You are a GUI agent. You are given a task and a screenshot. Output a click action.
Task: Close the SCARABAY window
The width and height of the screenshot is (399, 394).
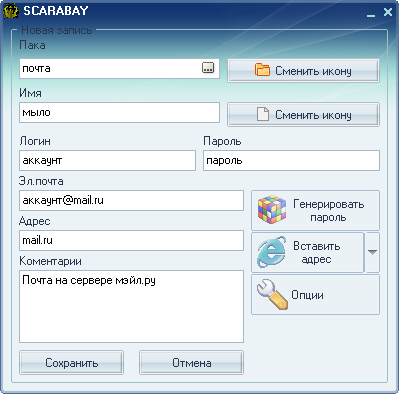388,12
